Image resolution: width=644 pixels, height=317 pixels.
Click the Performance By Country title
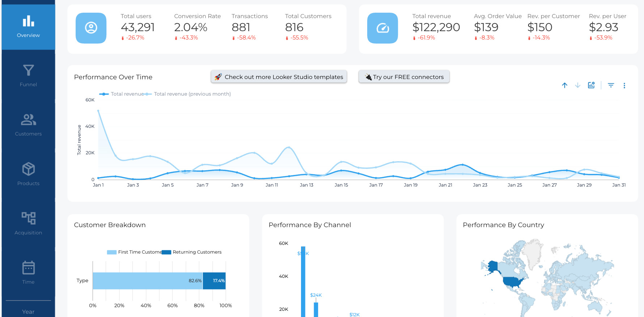[503, 225]
